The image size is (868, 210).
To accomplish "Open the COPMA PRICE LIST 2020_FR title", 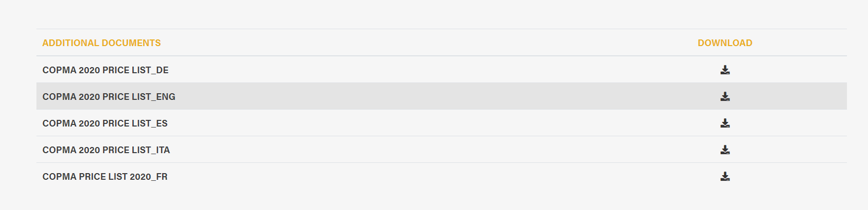I will pyautogui.click(x=105, y=177).
